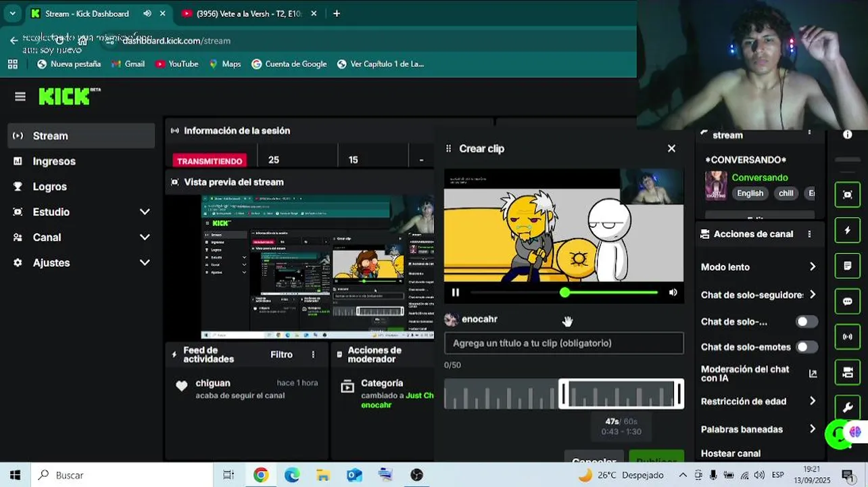Click the clip title input field
The image size is (868, 487).
[564, 343]
